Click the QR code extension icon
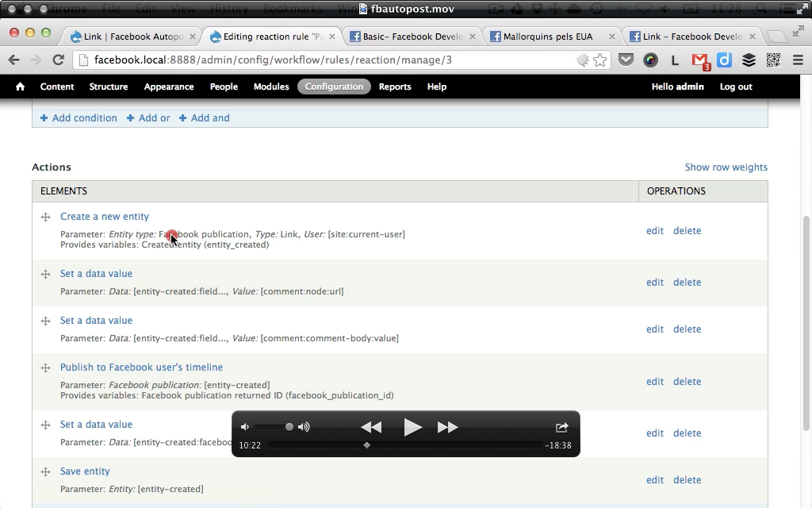 [x=773, y=60]
